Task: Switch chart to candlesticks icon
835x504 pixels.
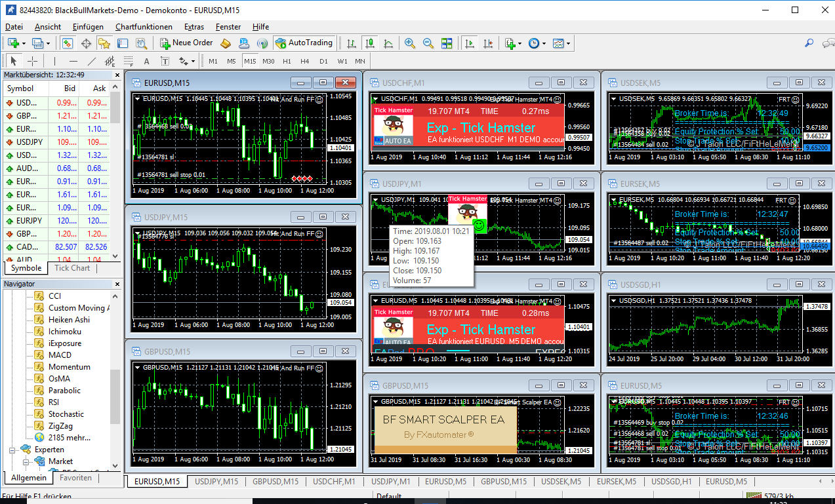Action: [370, 43]
